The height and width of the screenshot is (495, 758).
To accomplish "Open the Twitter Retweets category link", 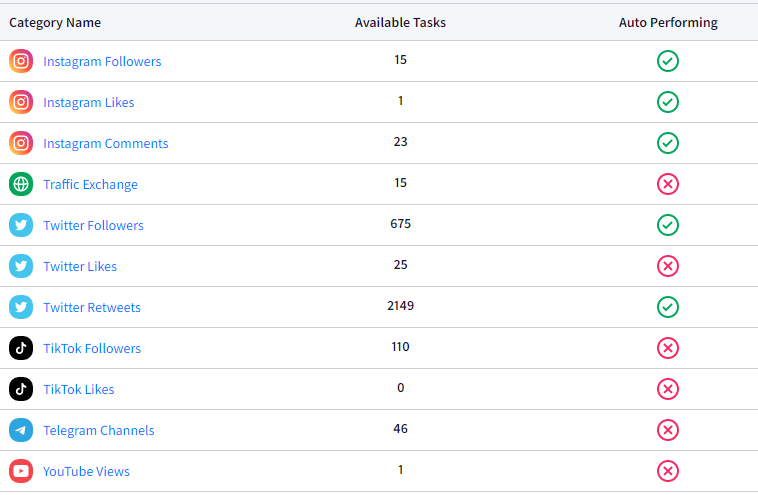I will [92, 307].
